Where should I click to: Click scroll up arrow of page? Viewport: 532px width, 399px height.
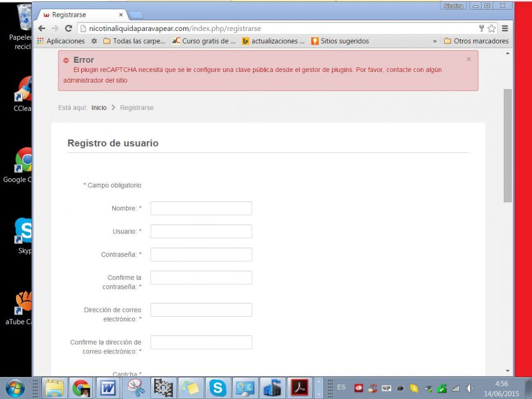507,54
